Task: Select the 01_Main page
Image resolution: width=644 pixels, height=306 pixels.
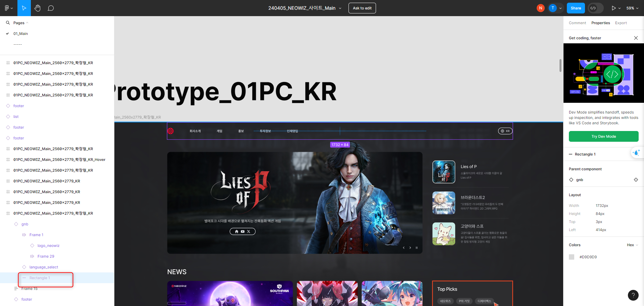Action: [20, 34]
